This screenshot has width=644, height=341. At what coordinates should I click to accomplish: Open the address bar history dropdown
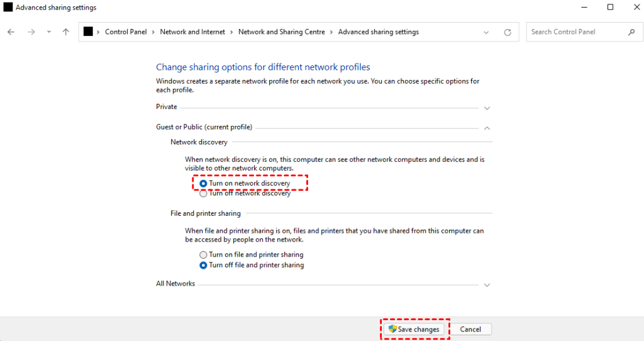pos(486,33)
